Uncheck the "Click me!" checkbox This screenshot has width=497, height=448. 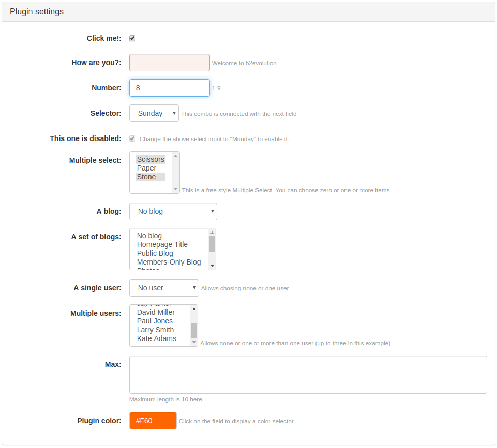pyautogui.click(x=132, y=38)
